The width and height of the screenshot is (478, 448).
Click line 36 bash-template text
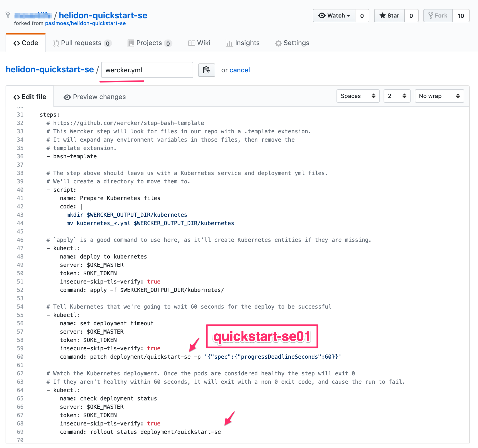[x=75, y=156]
